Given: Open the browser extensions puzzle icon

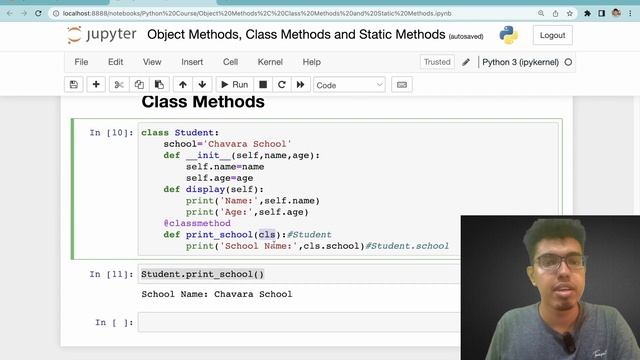Looking at the screenshot, I should pyautogui.click(x=587, y=13).
